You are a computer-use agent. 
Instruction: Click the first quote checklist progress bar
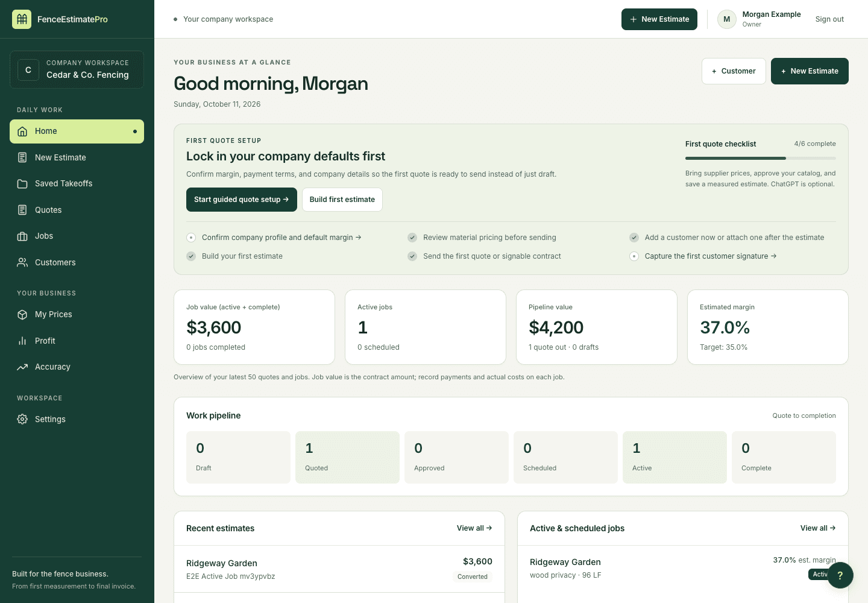tap(761, 159)
